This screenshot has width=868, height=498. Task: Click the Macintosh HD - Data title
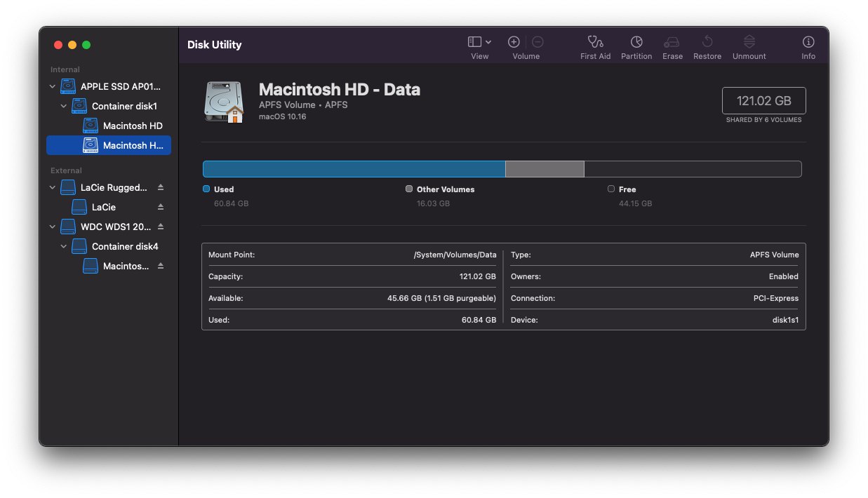pos(340,89)
